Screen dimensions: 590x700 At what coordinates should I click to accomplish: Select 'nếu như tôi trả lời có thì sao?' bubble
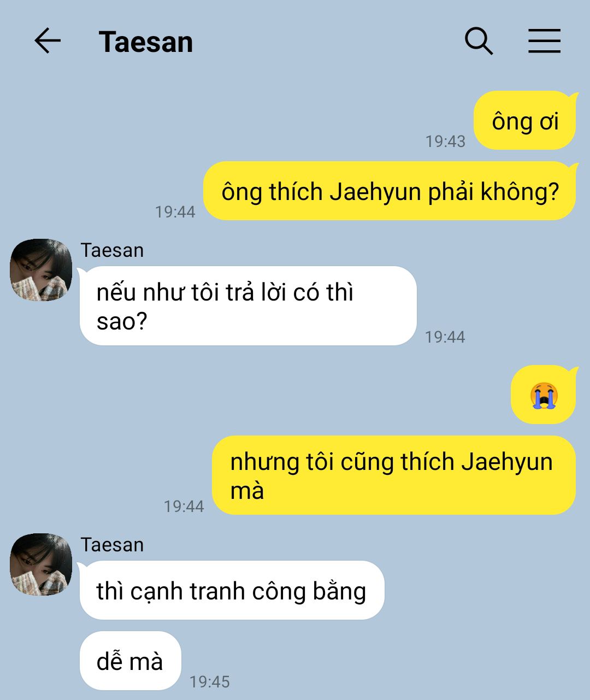(x=248, y=306)
